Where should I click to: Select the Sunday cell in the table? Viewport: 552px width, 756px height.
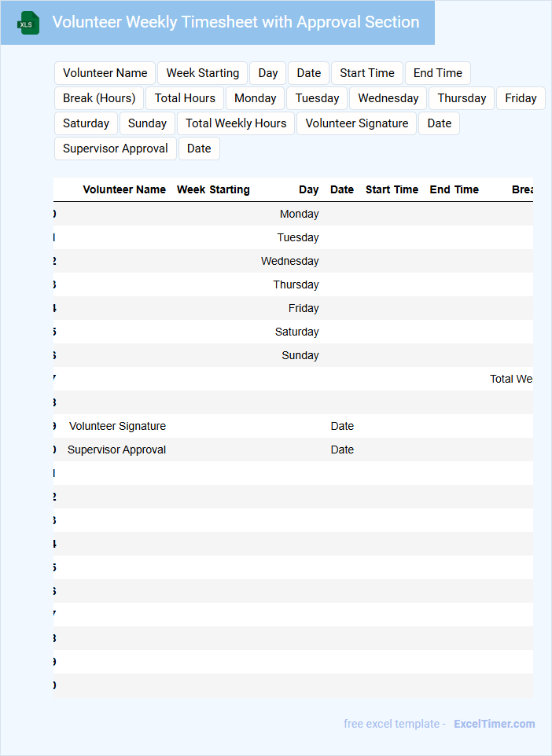click(300, 355)
